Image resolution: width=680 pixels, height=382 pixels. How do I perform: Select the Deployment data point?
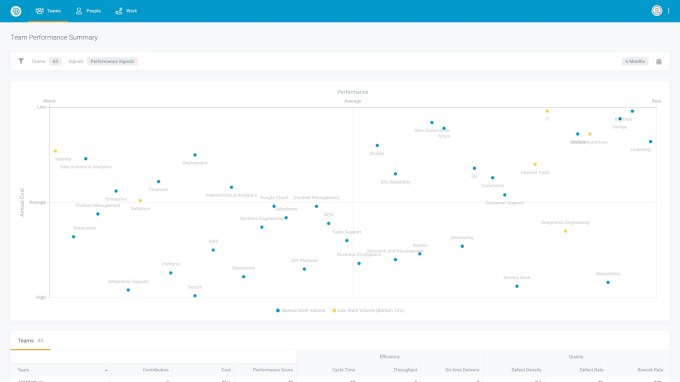coord(195,155)
